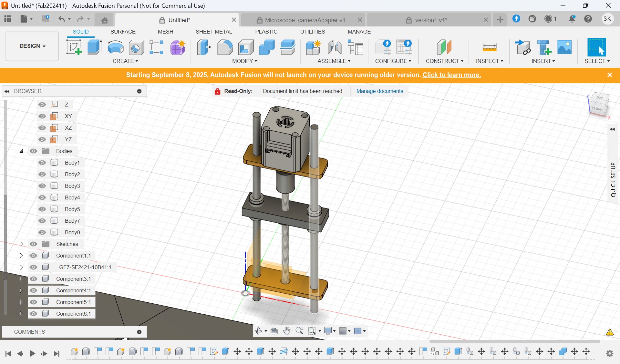Viewport: 620px width, 364px height.
Task: Expand the Sketches folder
Action: [x=21, y=244]
